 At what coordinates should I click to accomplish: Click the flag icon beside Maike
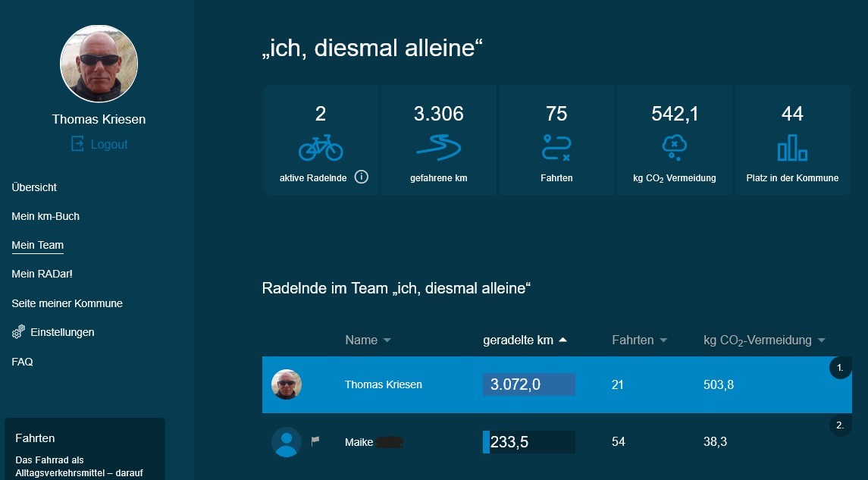[x=315, y=441]
